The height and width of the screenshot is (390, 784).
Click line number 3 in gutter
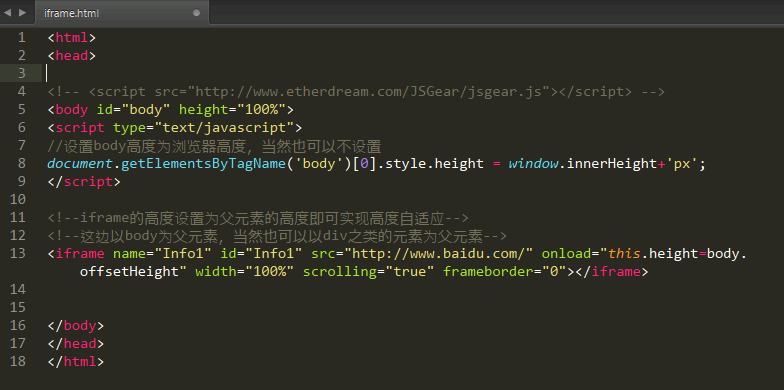[21, 74]
